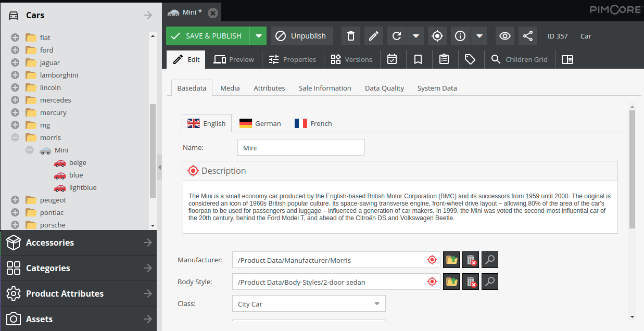Select the lightblue car in tree
Viewport: 644px width, 331px height.
(83, 187)
